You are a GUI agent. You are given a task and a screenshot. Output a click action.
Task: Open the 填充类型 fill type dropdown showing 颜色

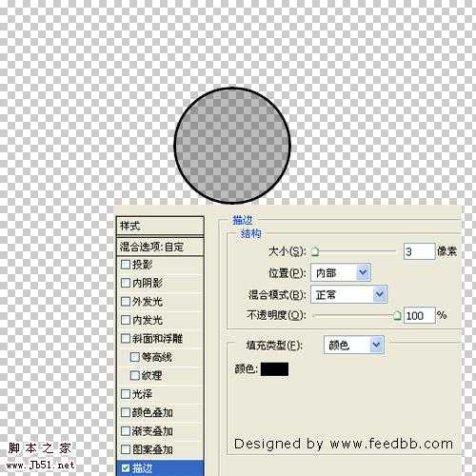354,345
